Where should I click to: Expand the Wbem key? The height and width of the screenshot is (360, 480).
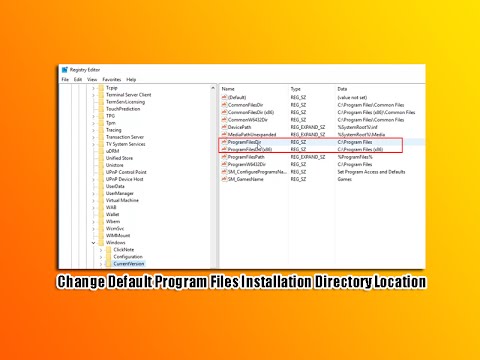tap(94, 221)
